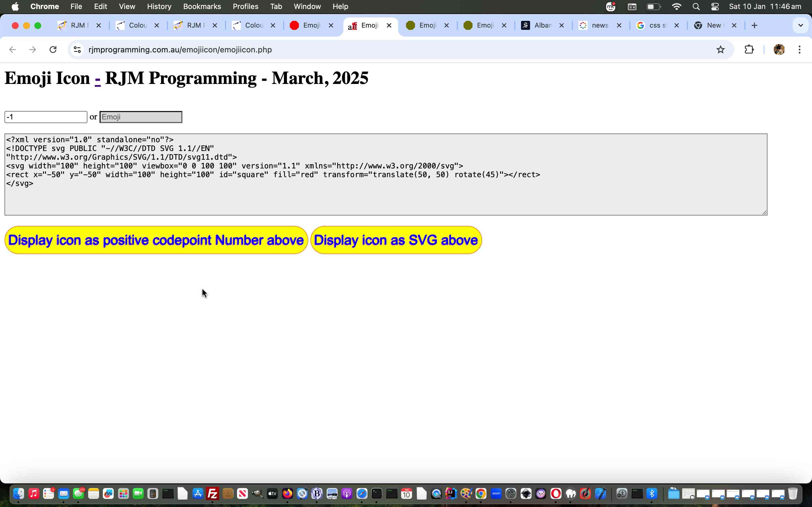The height and width of the screenshot is (507, 812).
Task: Launch FileZilla from the dock
Action: tap(213, 493)
